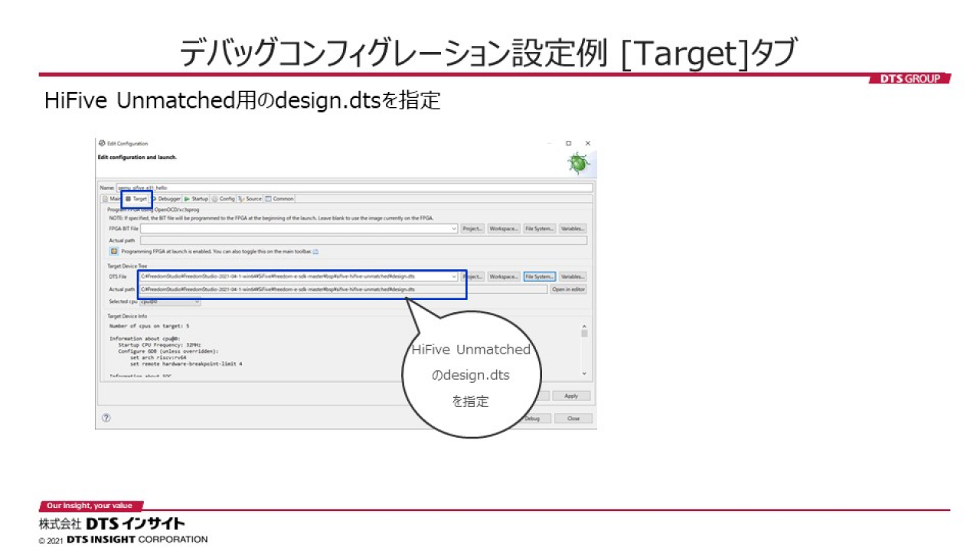Click Project... button in FPGA BIT File row
Viewport: 980px width, 551px height.
pyautogui.click(x=472, y=228)
